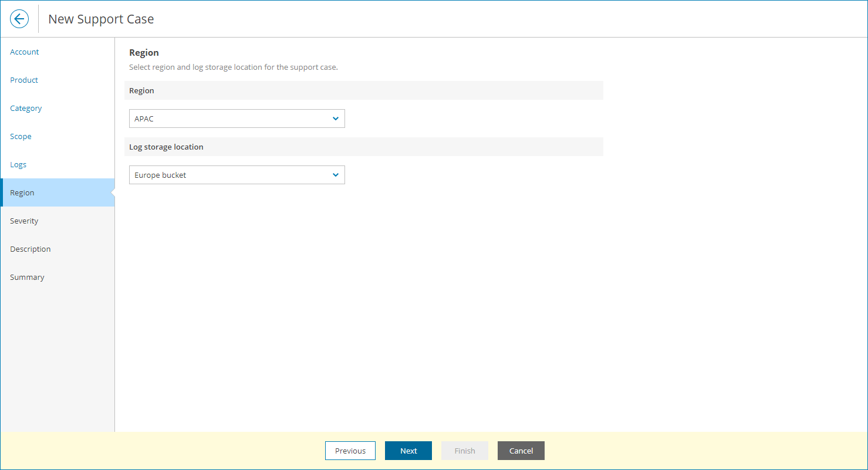This screenshot has height=470, width=868.
Task: Click the 'New Support Case' title text
Action: click(101, 19)
